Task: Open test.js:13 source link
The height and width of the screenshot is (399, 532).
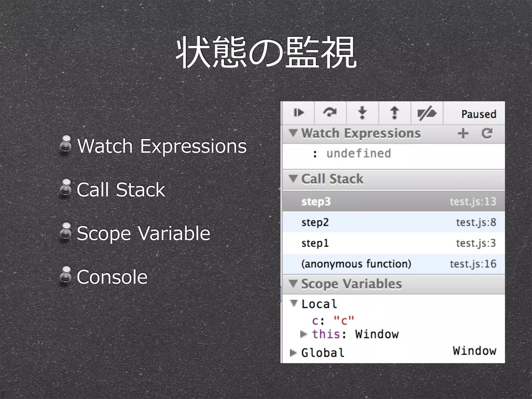Action: [x=473, y=202]
